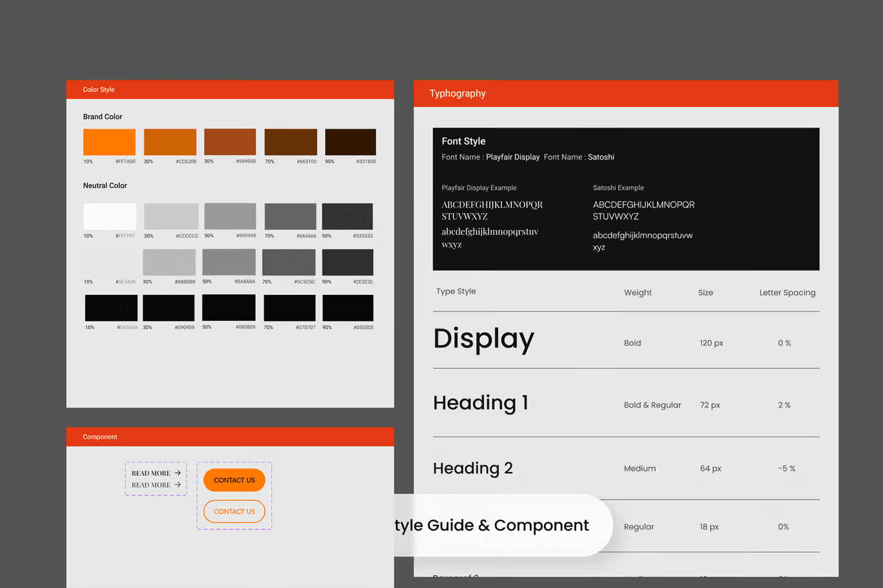Pick the white #FFFFFF neutral swatch
This screenshot has height=588, width=883.
[110, 216]
